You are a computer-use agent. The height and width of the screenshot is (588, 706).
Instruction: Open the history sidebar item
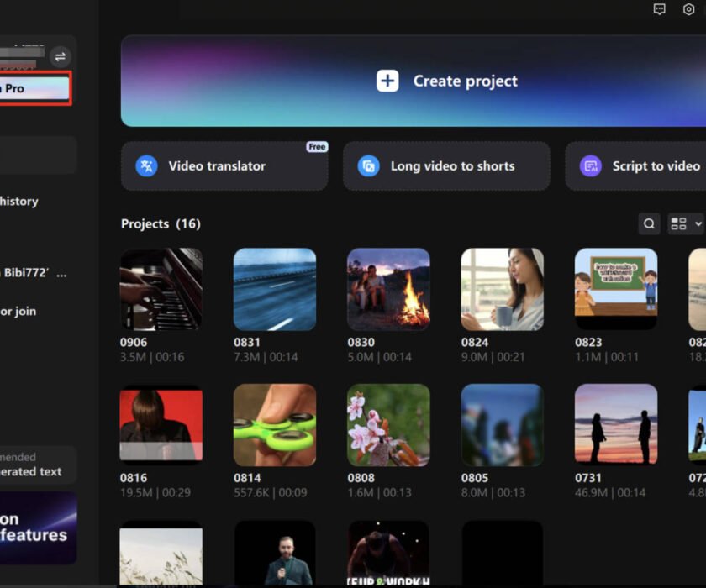[18, 201]
